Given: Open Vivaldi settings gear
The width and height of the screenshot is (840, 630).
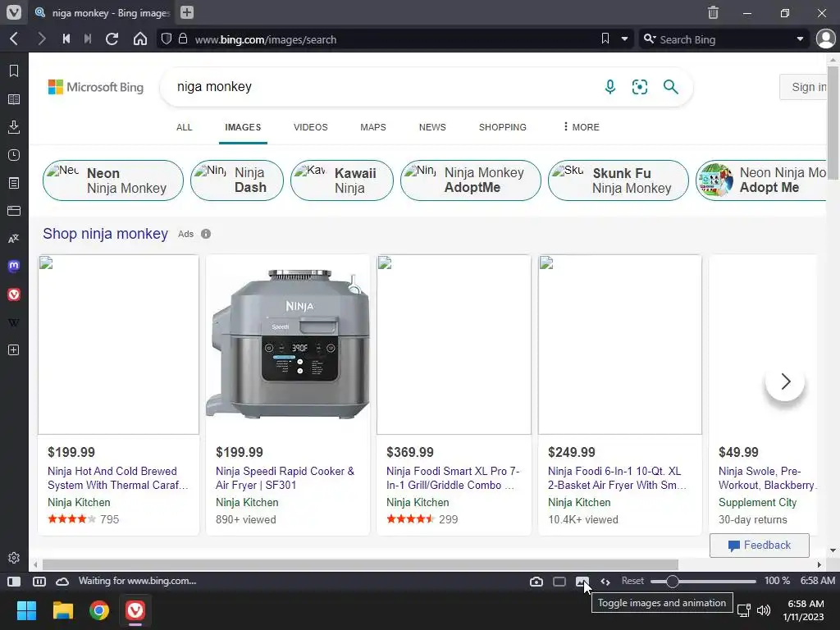Looking at the screenshot, I should [x=14, y=558].
